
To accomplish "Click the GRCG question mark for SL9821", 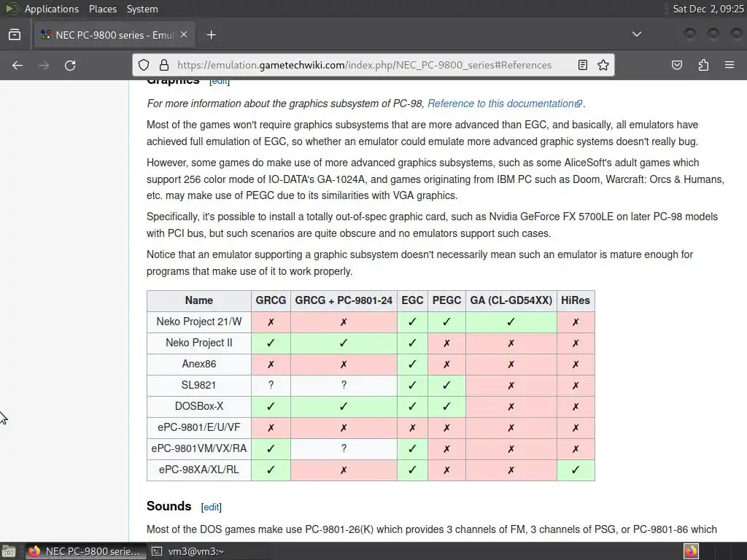I will coord(271,385).
